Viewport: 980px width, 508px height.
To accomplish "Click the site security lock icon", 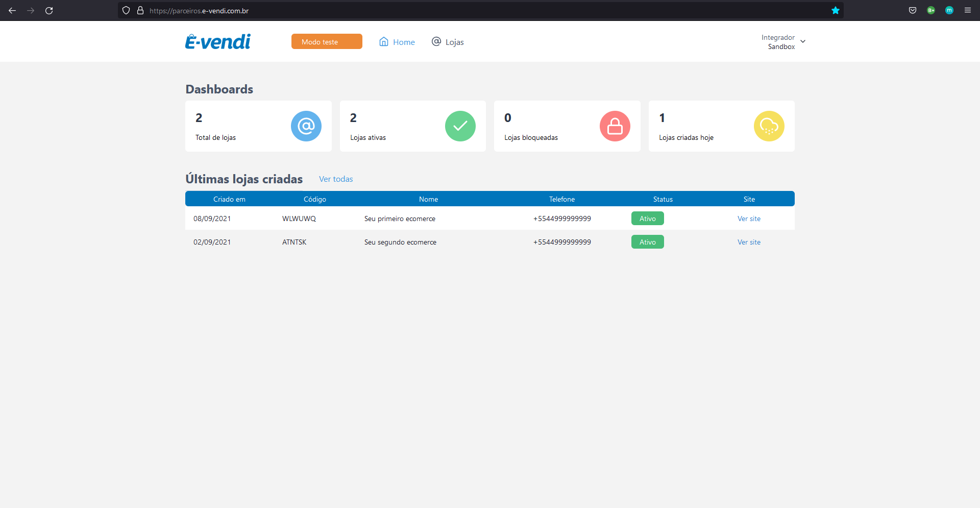I will coord(140,10).
